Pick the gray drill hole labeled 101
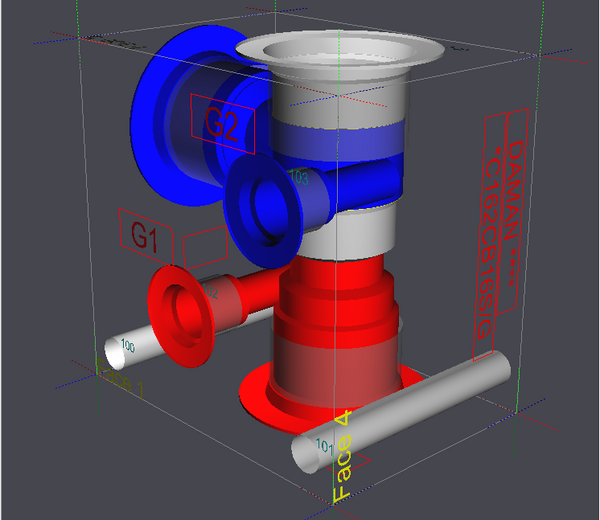 click(x=401, y=412)
